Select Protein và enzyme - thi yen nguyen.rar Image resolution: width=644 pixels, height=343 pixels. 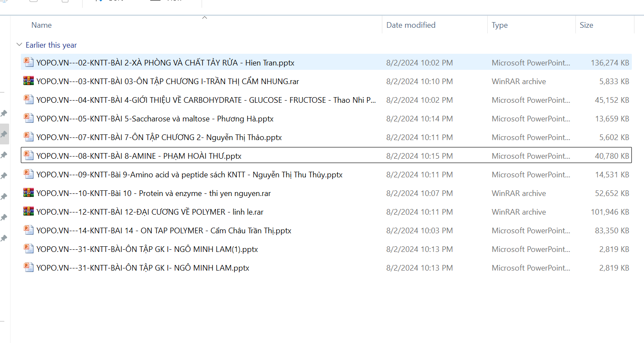tap(154, 193)
